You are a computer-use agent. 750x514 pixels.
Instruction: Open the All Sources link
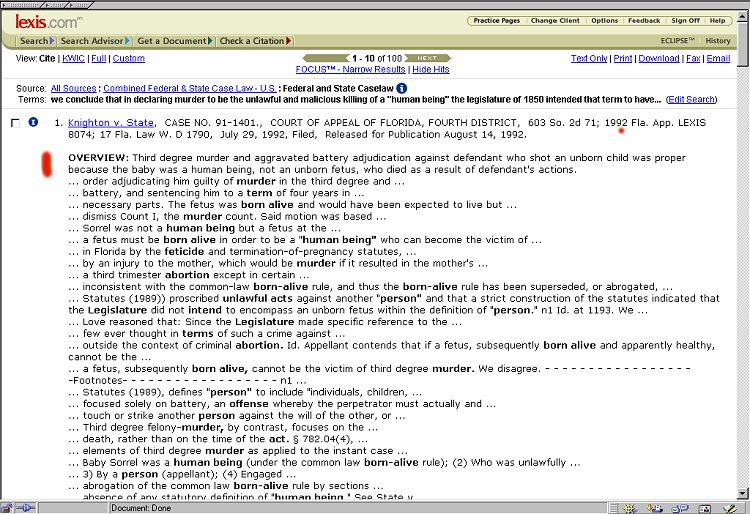(x=74, y=88)
